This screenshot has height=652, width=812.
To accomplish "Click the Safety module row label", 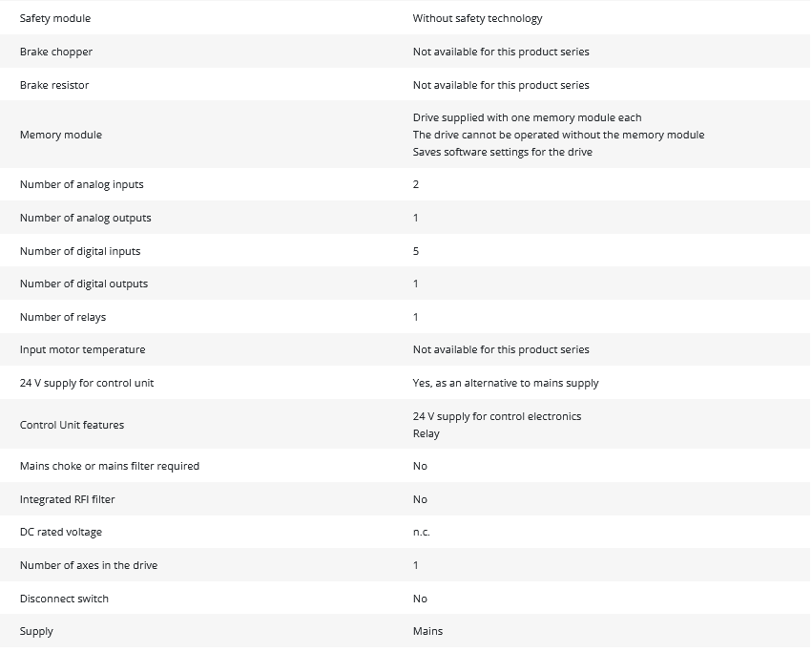I will pos(55,18).
